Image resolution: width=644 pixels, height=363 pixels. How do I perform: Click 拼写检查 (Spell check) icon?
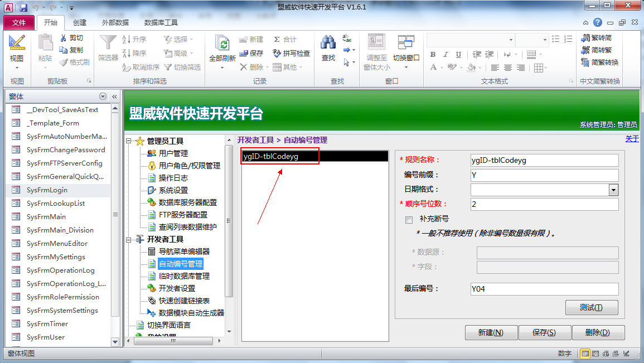pyautogui.click(x=277, y=54)
